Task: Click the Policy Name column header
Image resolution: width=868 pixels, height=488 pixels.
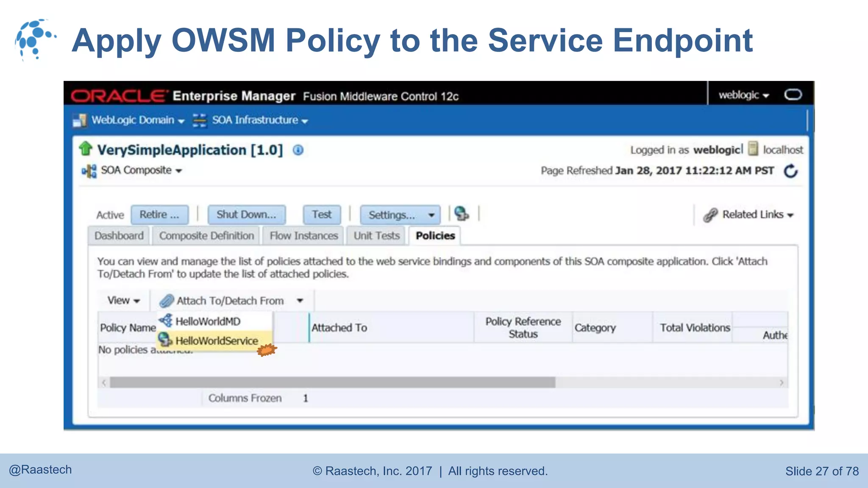Action: click(x=128, y=327)
